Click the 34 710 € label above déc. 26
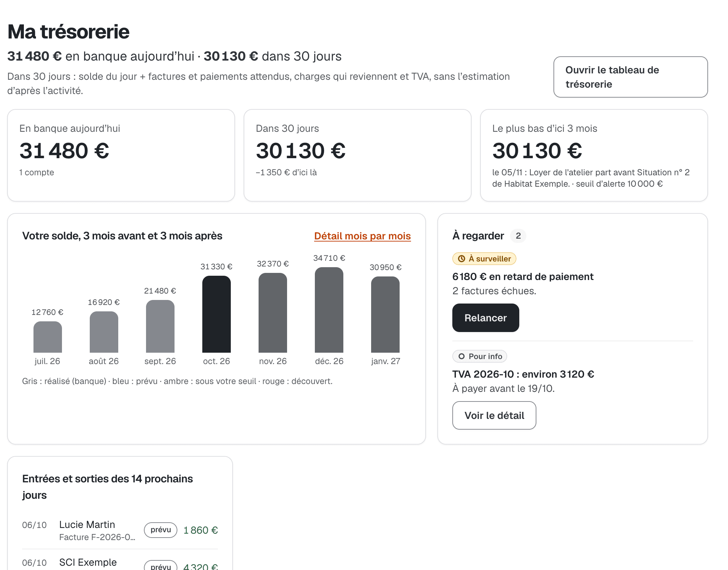Screen dimensions: 728x570 [x=329, y=258]
